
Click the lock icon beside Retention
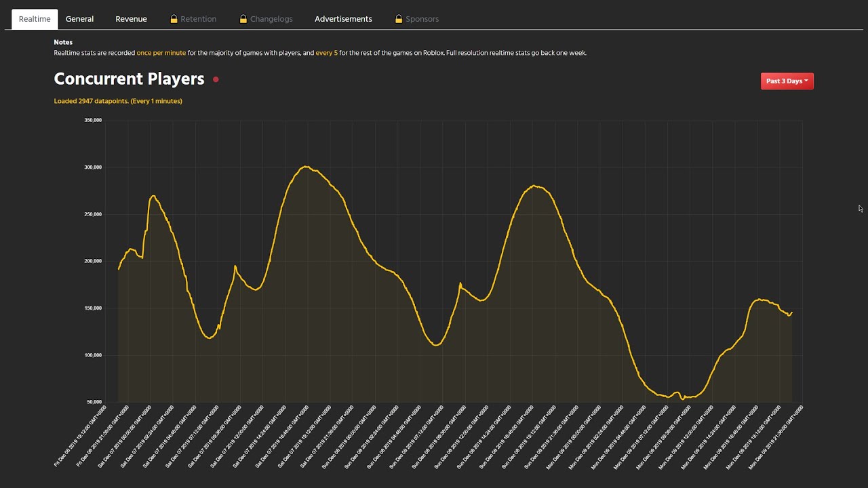[x=174, y=19]
